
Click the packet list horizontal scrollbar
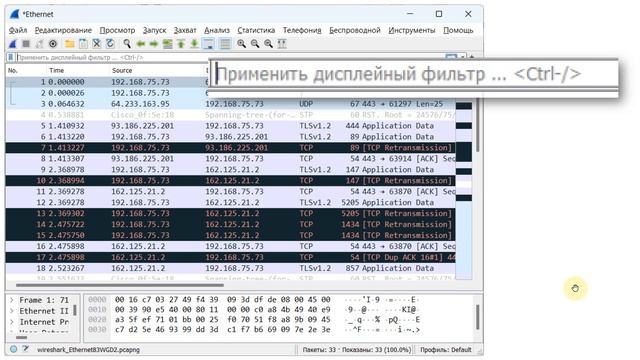(x=120, y=285)
